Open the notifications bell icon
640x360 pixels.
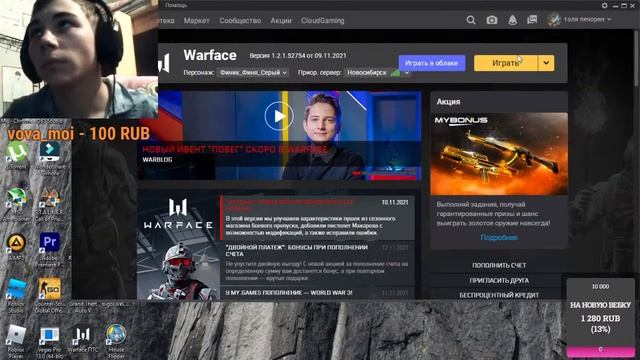[512, 20]
